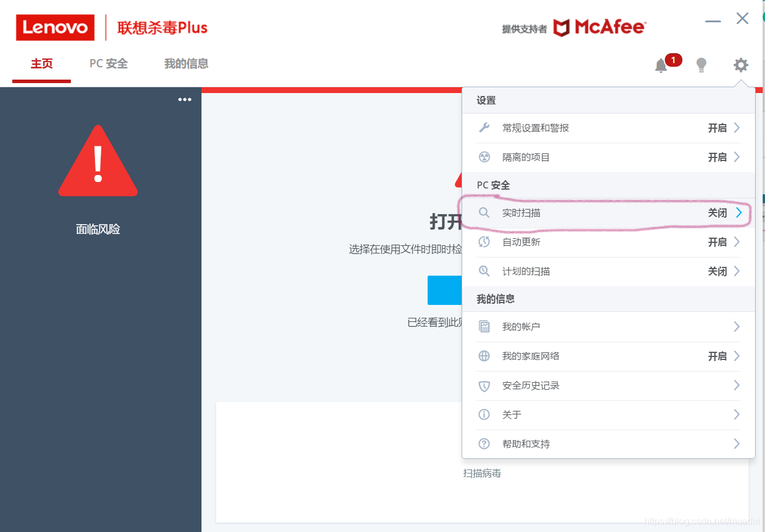
Task: Open 我的帐户 menu entry
Action: pyautogui.click(x=608, y=327)
